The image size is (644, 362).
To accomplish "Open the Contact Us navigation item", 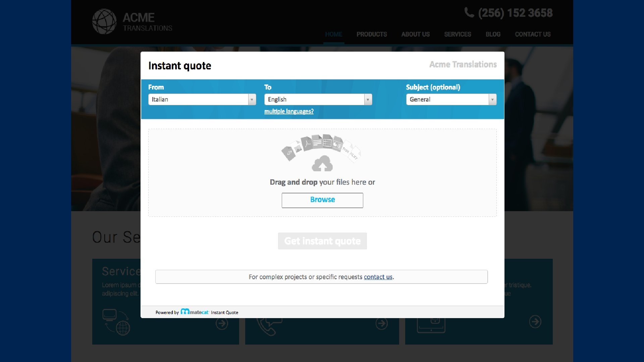I will pyautogui.click(x=532, y=34).
